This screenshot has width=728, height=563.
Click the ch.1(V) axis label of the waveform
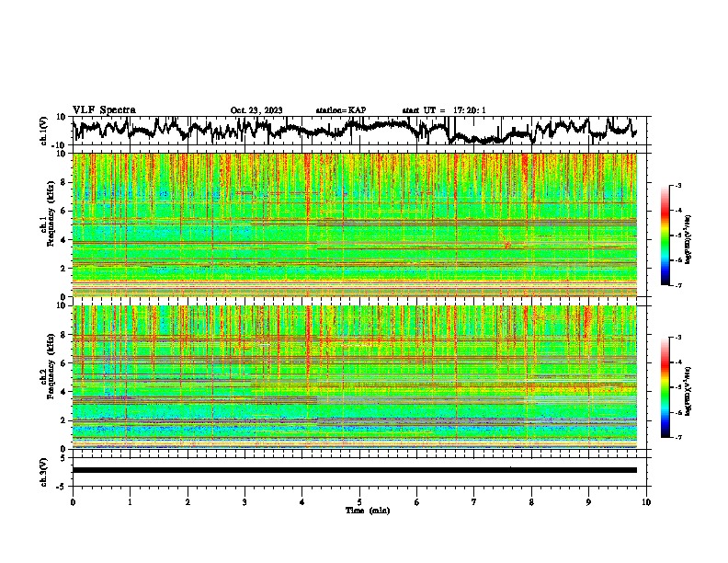tap(44, 131)
